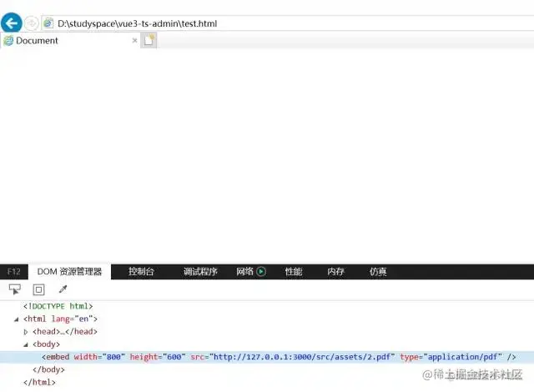Click the F12 label in developer tools
This screenshot has height=392, width=534.
pyautogui.click(x=14, y=272)
